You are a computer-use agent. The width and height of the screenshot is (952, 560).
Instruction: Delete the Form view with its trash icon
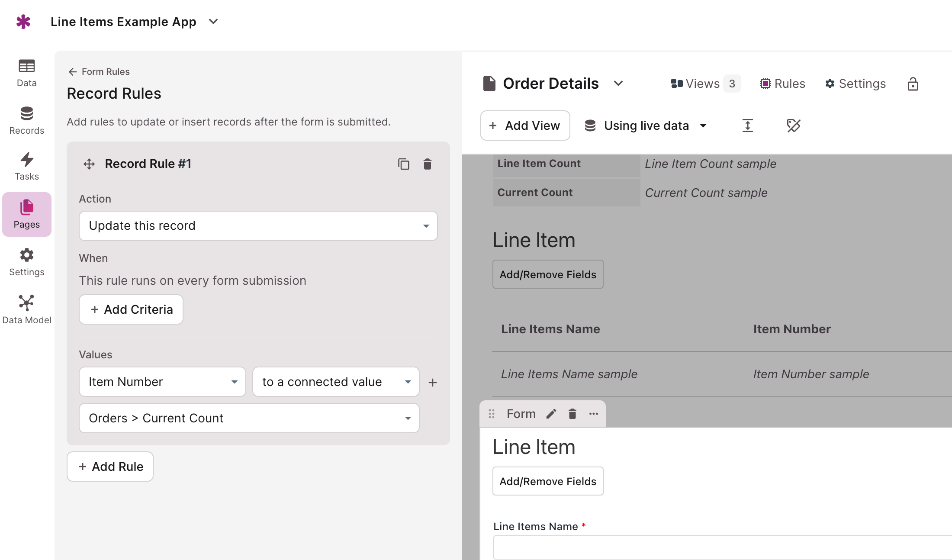[572, 414]
